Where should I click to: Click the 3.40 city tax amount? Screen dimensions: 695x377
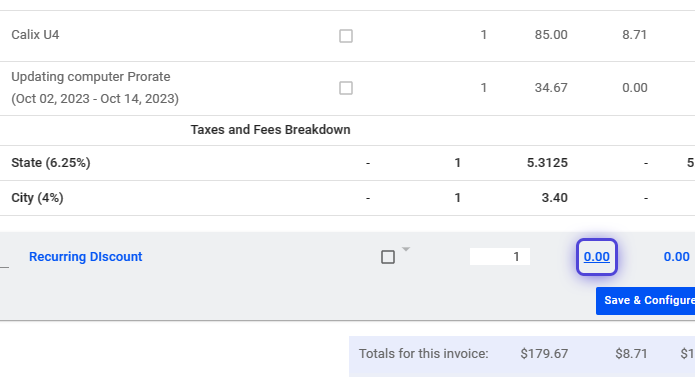[554, 198]
